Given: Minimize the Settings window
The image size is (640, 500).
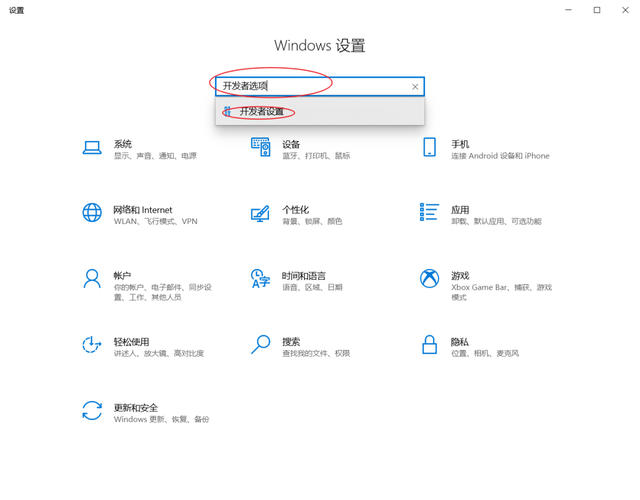Looking at the screenshot, I should 569,10.
